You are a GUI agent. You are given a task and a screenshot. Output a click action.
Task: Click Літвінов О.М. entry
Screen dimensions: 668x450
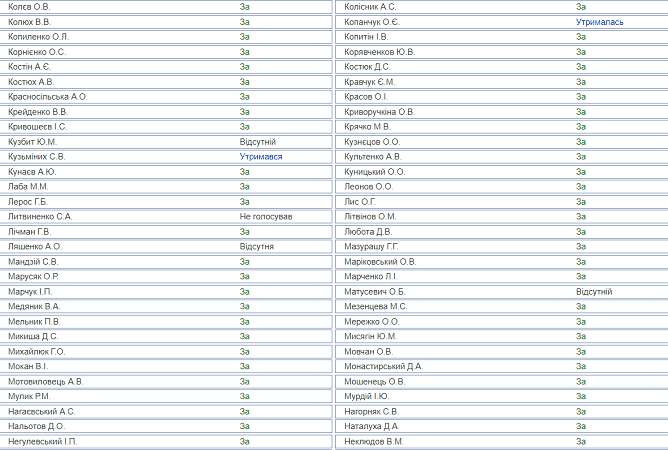tap(370, 217)
